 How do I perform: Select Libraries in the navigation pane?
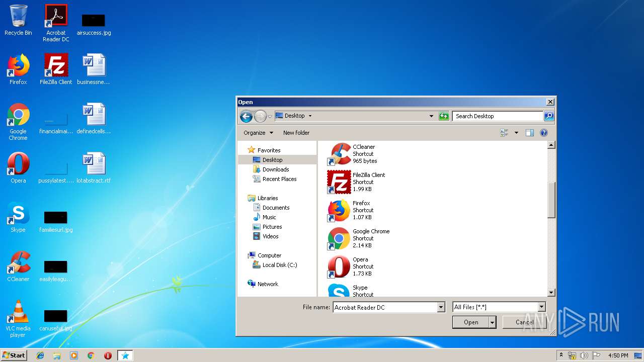click(263, 198)
